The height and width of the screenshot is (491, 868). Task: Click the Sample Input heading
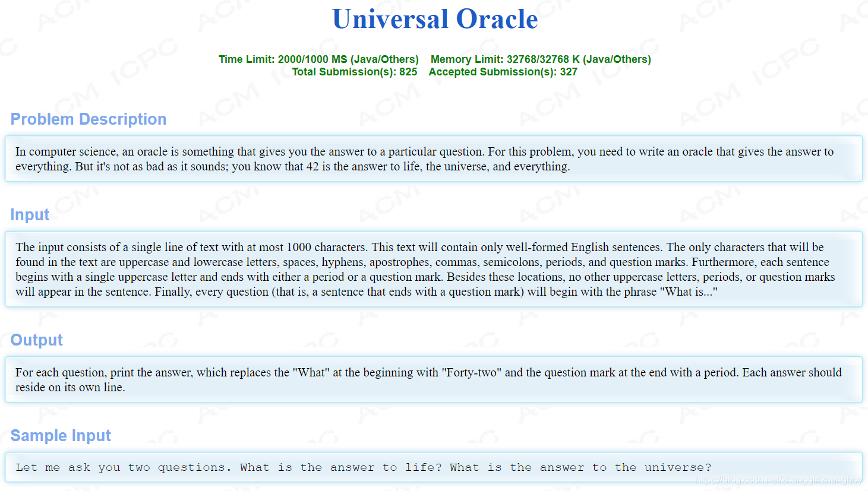[61, 436]
